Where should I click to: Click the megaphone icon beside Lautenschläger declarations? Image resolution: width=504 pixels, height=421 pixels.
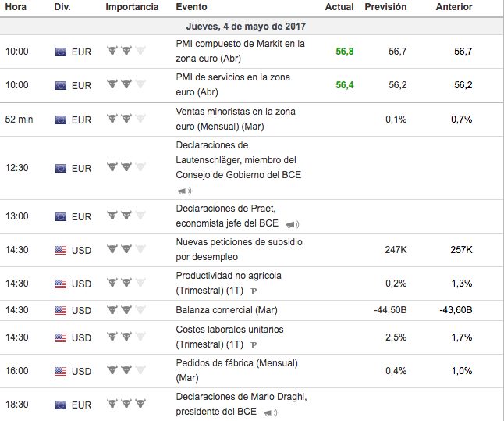184,191
